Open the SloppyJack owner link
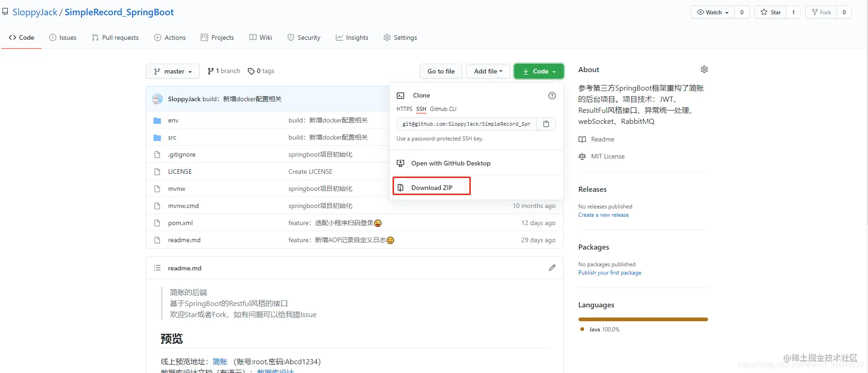 (x=35, y=12)
